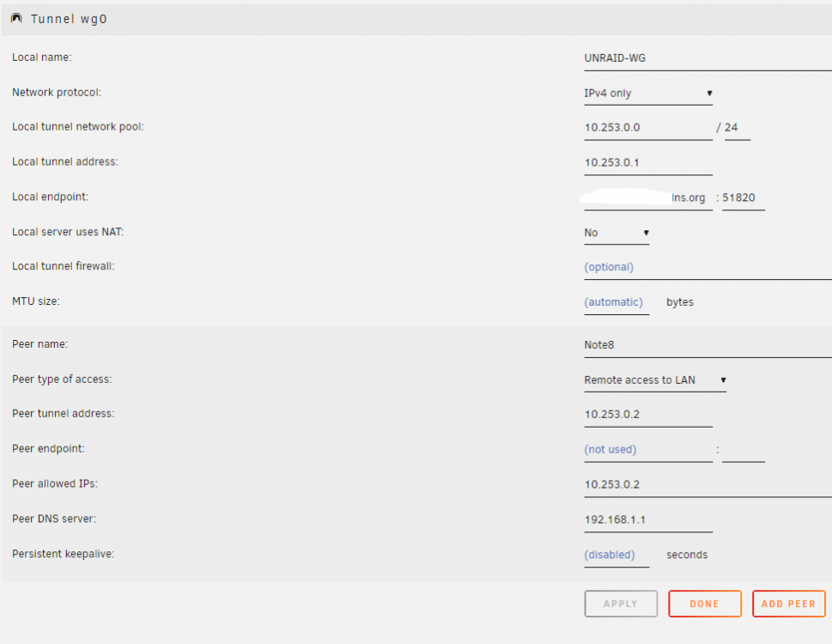The width and height of the screenshot is (832, 644).
Task: Click the Local name label
Action: pyautogui.click(x=42, y=58)
